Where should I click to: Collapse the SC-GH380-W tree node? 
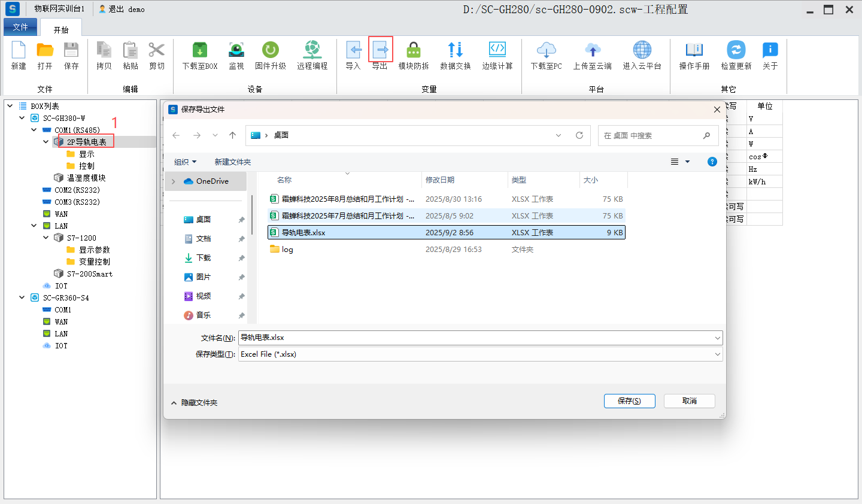pos(22,118)
